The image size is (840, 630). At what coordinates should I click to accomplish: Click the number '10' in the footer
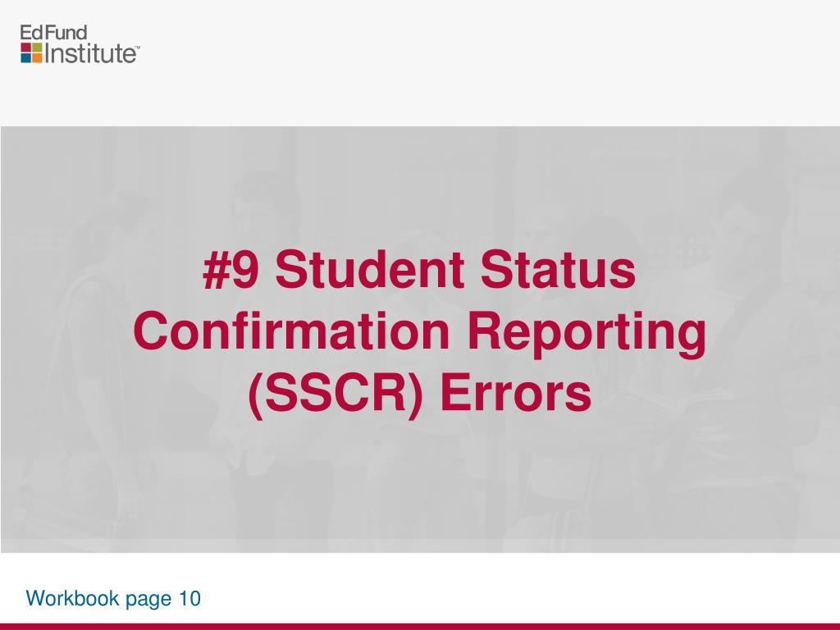pos(189,598)
